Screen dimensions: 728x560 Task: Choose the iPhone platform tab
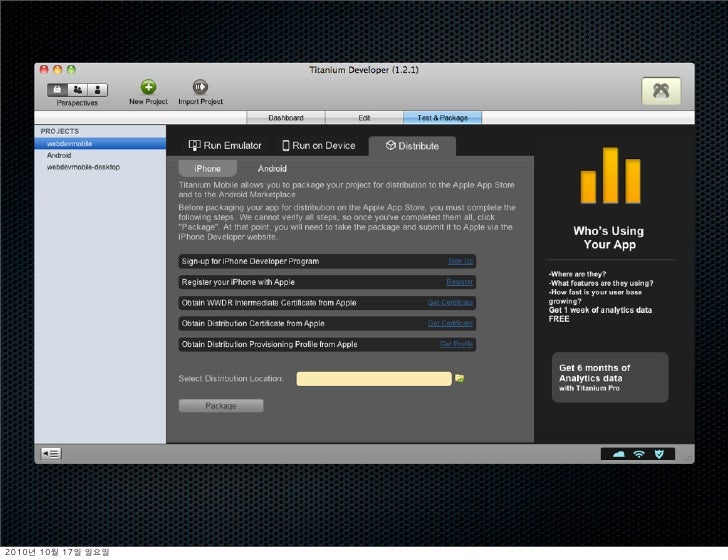208,169
